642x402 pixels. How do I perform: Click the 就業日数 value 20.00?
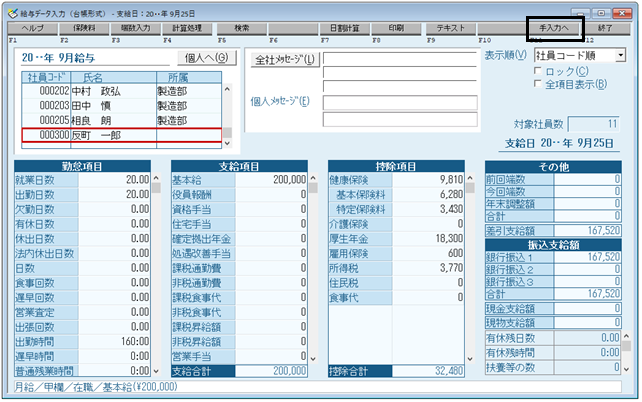tap(114, 180)
